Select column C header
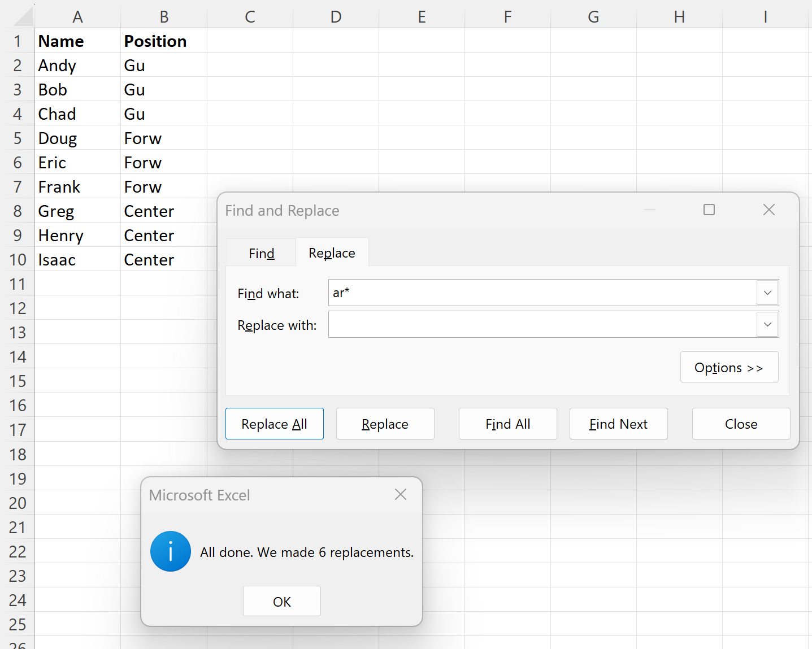Image resolution: width=812 pixels, height=649 pixels. (x=250, y=16)
